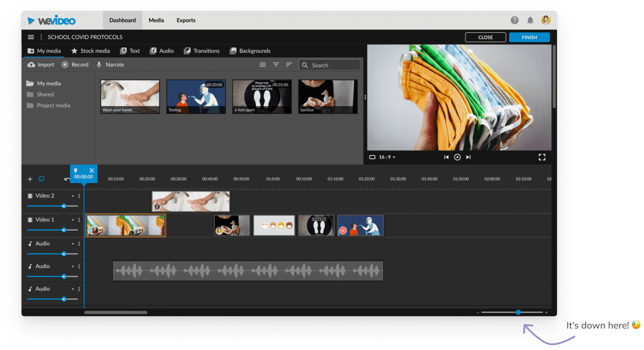
Task: Click the Import button
Action: (x=41, y=65)
